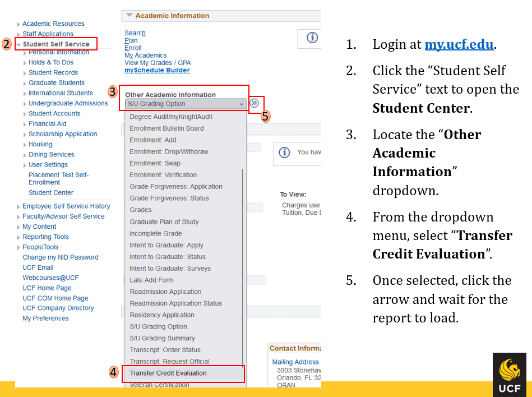This screenshot has height=397, width=532.
Task: Open Housing menu item
Action: 40,144
